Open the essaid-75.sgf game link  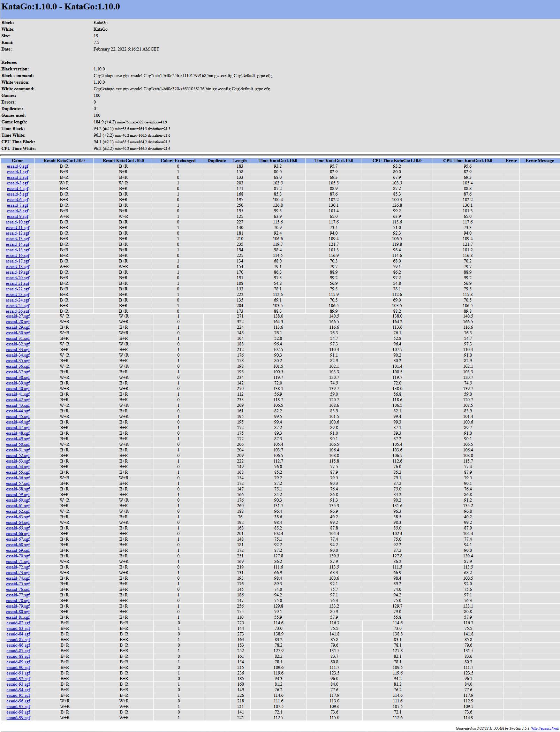click(x=18, y=584)
